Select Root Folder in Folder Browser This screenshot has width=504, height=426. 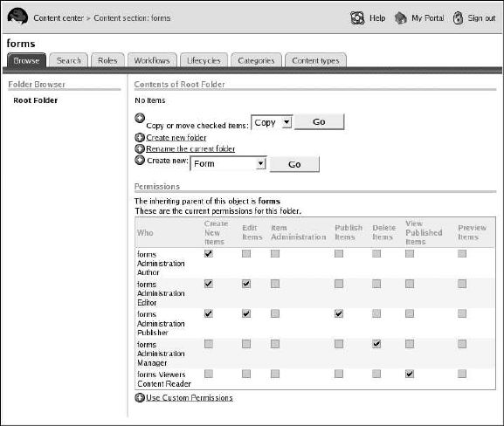[35, 100]
